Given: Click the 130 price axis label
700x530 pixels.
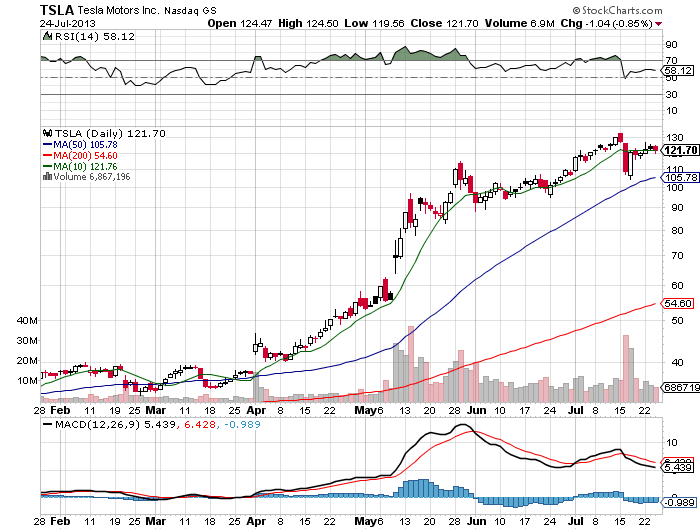Looking at the screenshot, I should point(675,138).
